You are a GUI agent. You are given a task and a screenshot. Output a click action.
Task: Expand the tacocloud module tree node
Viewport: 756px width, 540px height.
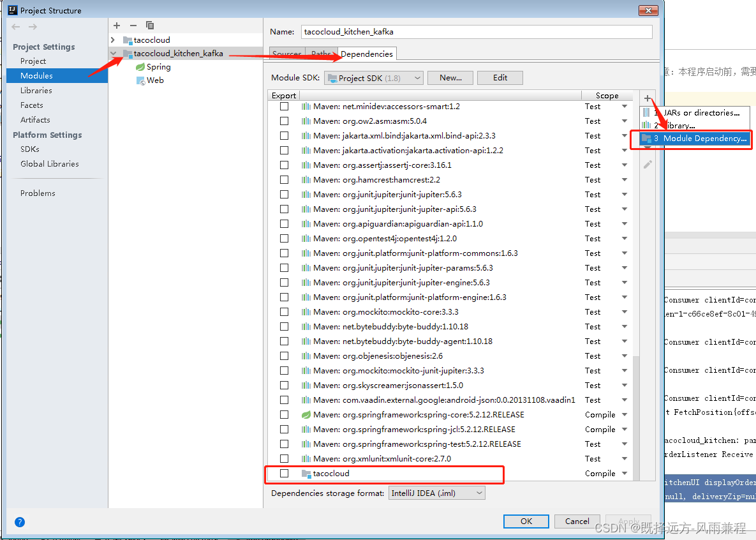pyautogui.click(x=113, y=40)
